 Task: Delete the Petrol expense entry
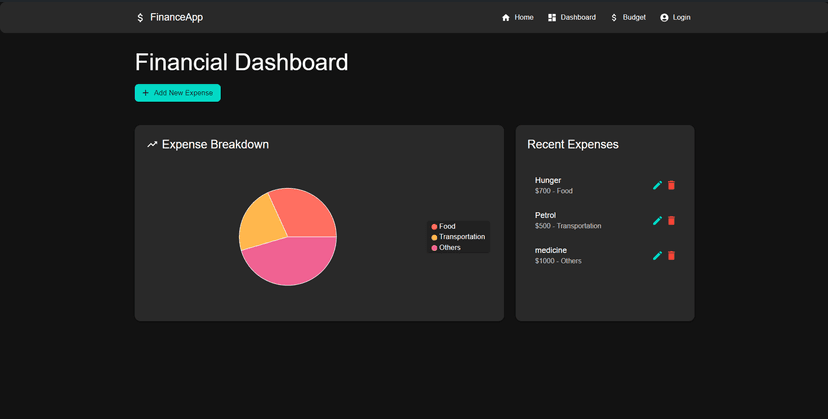672,220
